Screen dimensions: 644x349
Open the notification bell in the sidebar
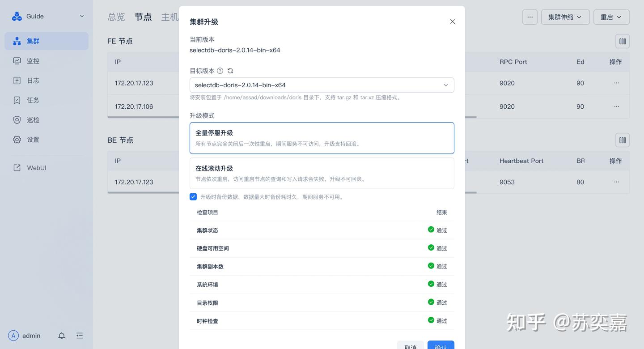coord(62,336)
